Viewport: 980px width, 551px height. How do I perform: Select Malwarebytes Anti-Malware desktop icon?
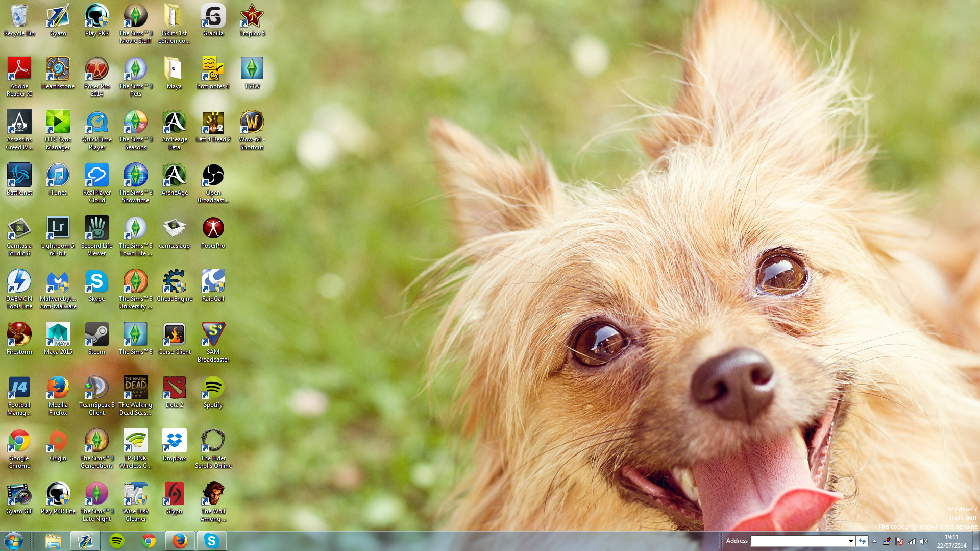click(x=58, y=290)
